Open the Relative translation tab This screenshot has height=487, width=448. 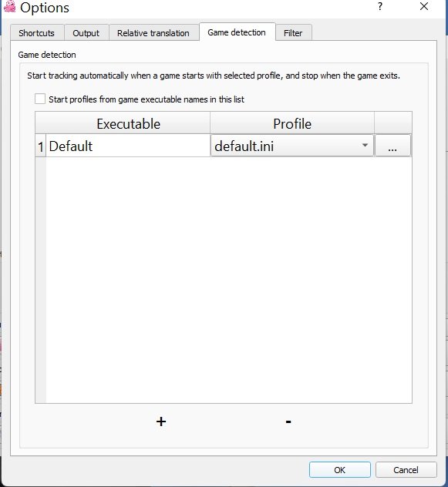[x=153, y=33]
